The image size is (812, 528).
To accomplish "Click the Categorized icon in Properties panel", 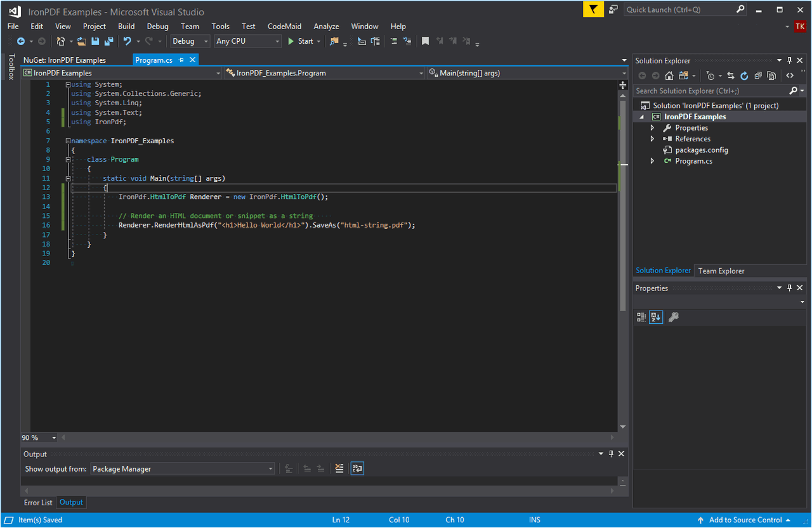I will 641,317.
